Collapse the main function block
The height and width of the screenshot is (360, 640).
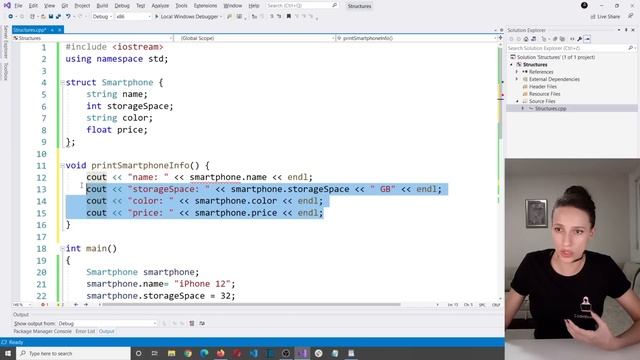click(62, 248)
